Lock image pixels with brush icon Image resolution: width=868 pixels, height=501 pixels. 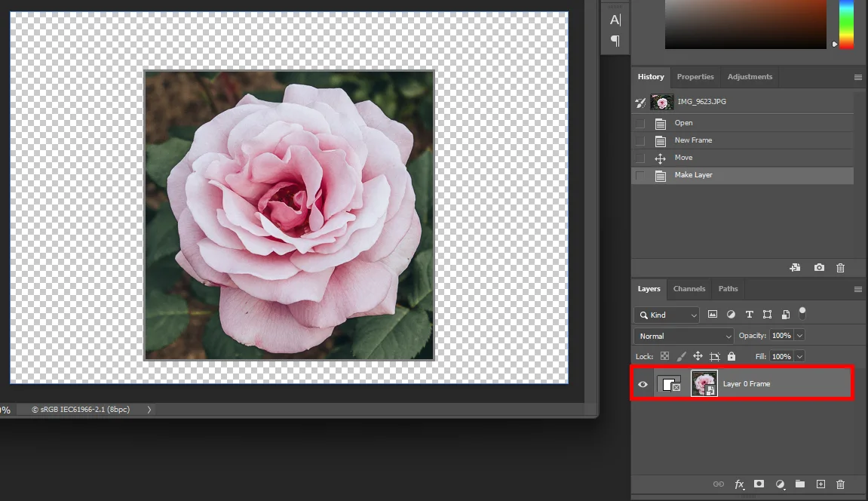tap(681, 357)
